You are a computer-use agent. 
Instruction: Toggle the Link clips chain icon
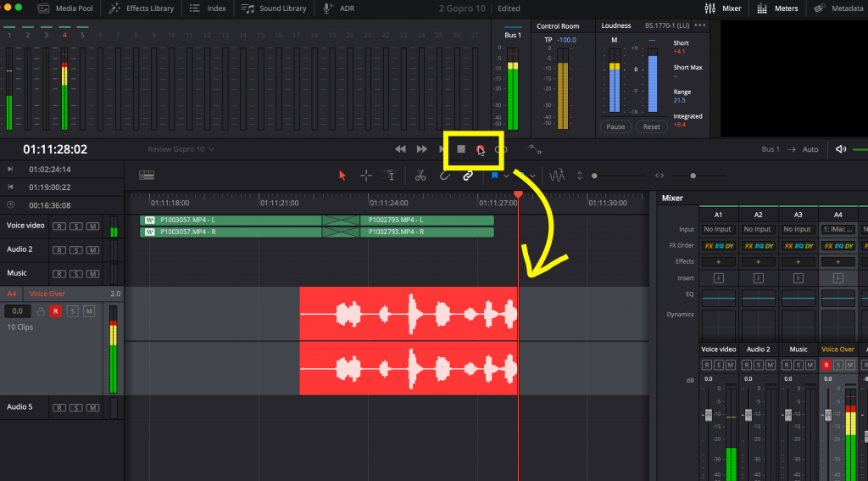tap(467, 176)
